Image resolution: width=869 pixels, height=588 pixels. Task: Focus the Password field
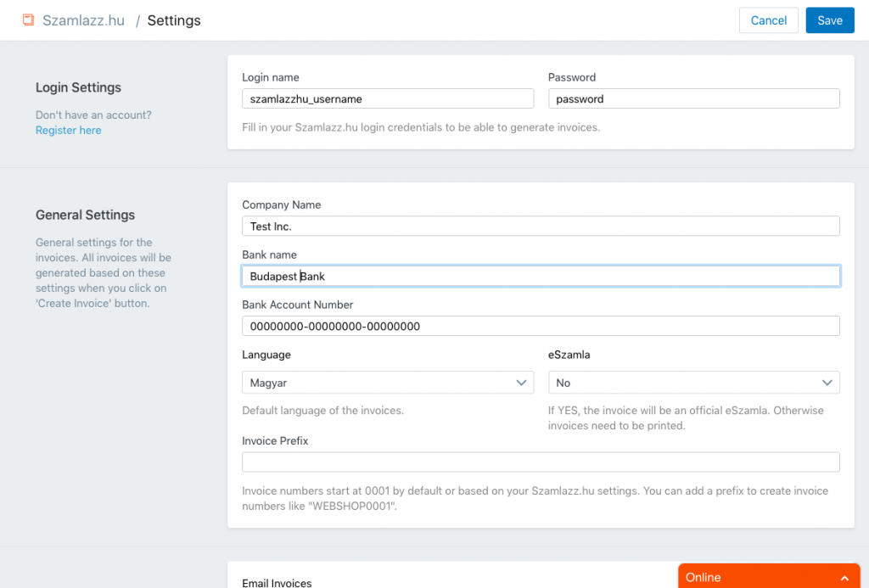point(694,98)
